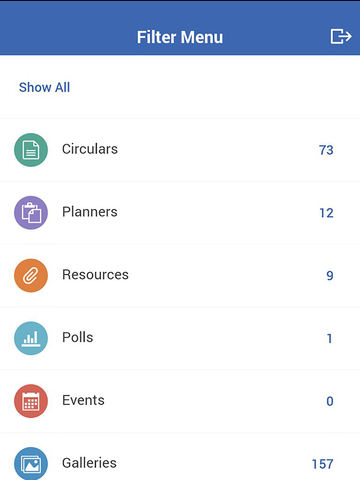The width and height of the screenshot is (360, 480).
Task: Click the Planners count 12
Action: [326, 213]
